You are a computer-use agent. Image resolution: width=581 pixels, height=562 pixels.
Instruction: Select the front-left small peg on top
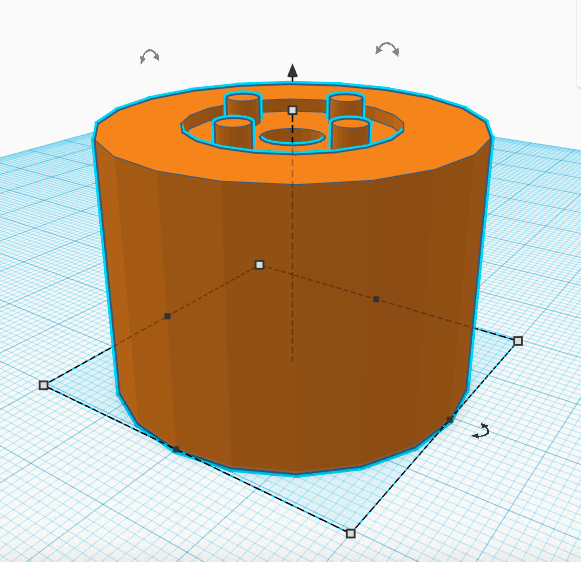pyautogui.click(x=233, y=132)
